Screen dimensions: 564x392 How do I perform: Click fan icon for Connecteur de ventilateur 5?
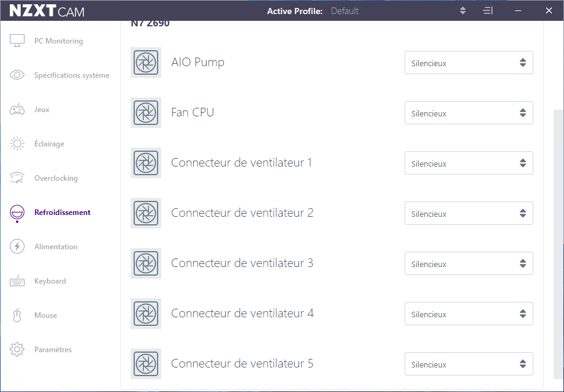pos(146,364)
